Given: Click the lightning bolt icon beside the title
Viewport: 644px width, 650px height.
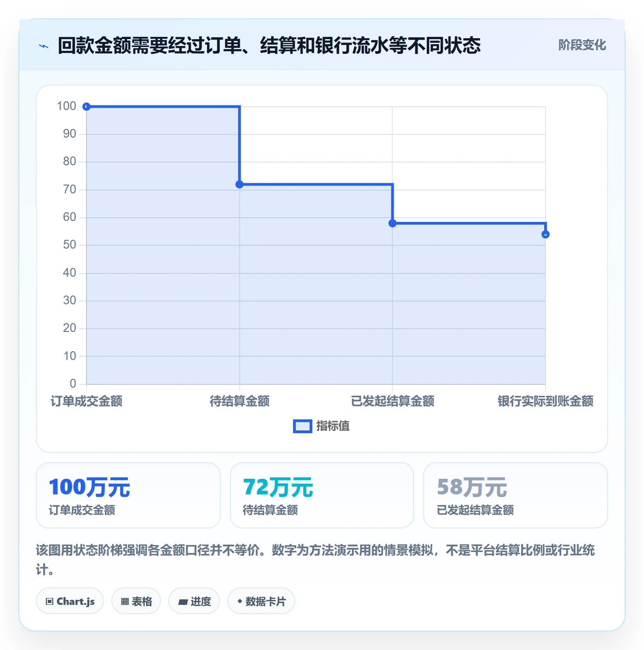Looking at the screenshot, I should pyautogui.click(x=44, y=46).
